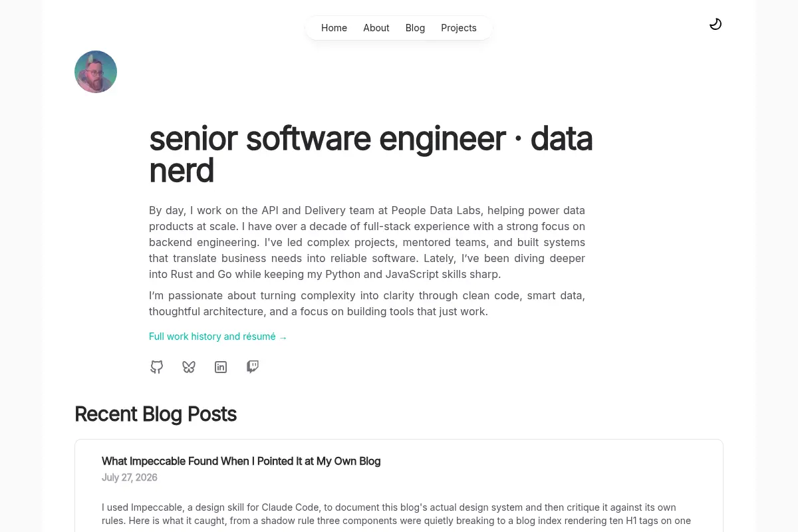This screenshot has height=532, width=798.
Task: Click the People Data Labs bio paragraph
Action: (x=367, y=242)
